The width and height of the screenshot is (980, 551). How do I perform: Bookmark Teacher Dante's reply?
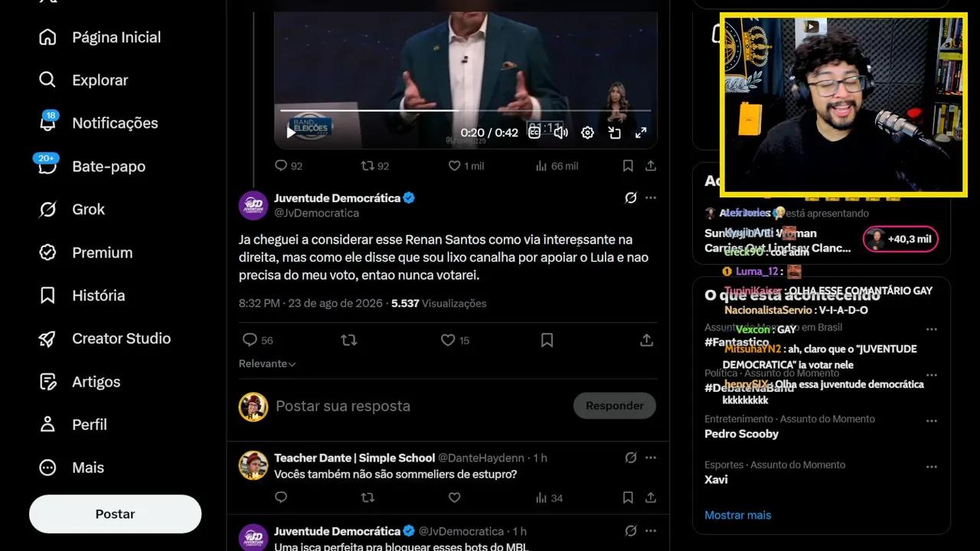point(628,498)
